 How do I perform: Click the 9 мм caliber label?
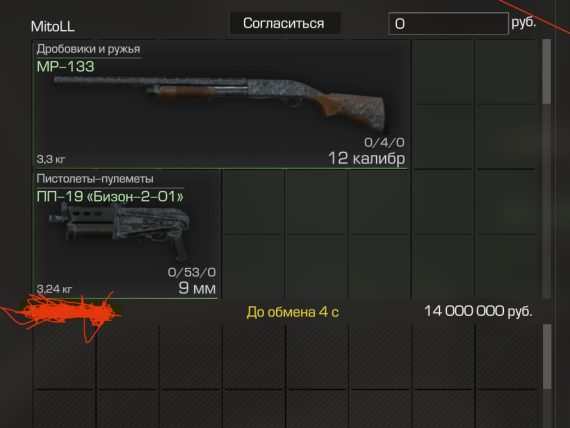tap(197, 288)
